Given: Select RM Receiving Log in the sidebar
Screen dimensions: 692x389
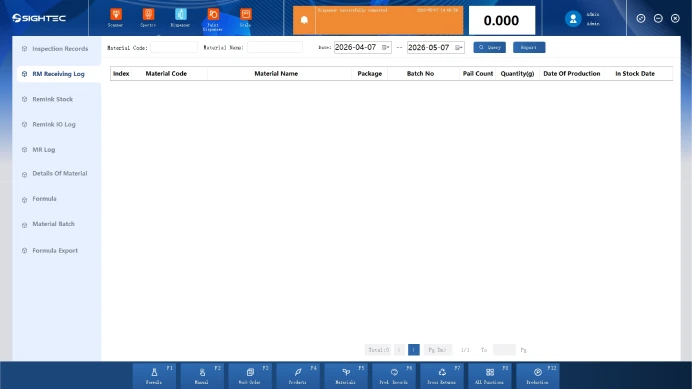Looking at the screenshot, I should (58, 74).
